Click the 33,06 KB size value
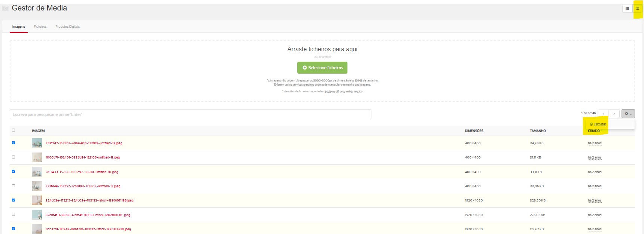The image size is (644, 234). (537, 186)
